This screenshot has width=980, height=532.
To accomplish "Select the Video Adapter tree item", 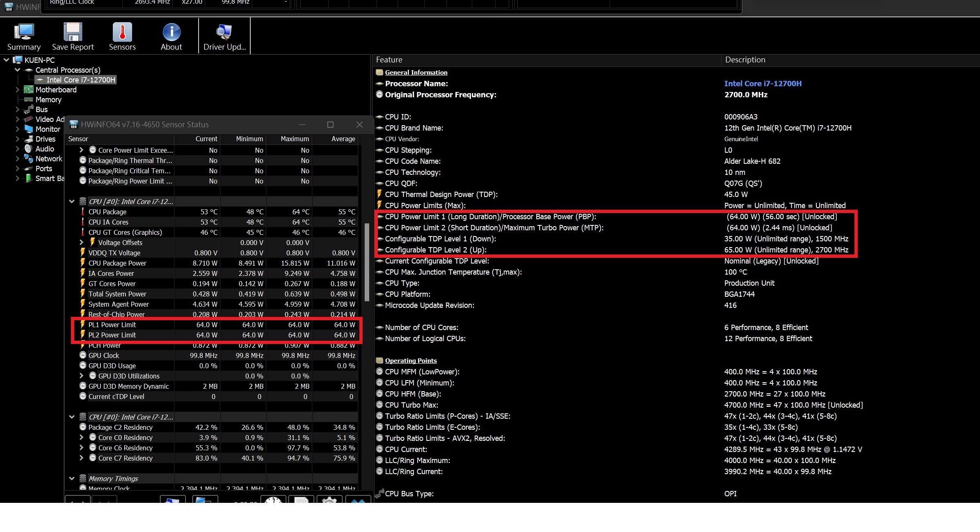I will (50, 119).
